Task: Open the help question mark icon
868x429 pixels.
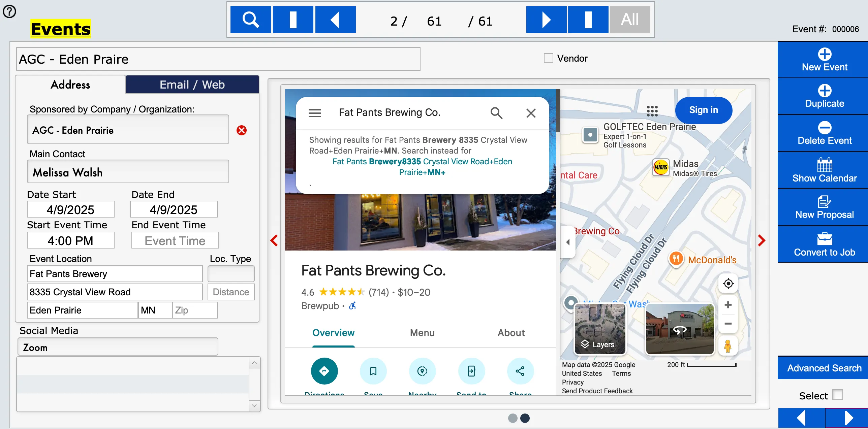Action: tap(9, 12)
